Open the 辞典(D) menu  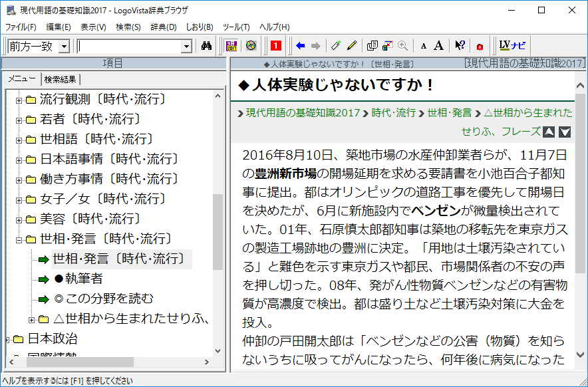coord(163,27)
